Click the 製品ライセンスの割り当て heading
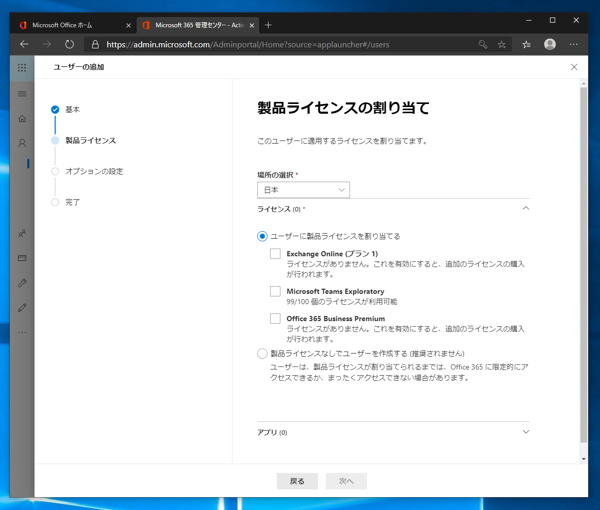The image size is (600, 510). coord(343,108)
